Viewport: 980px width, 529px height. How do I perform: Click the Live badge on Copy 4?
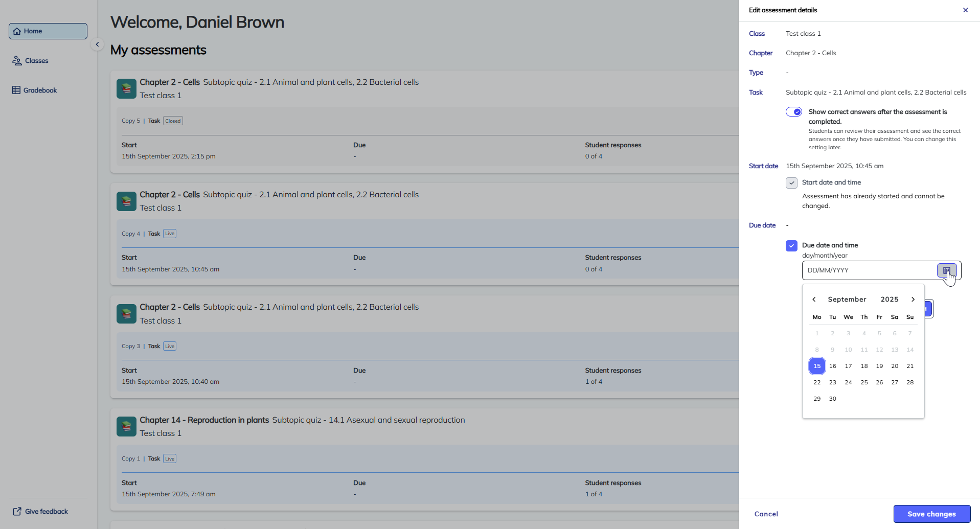[x=170, y=234]
